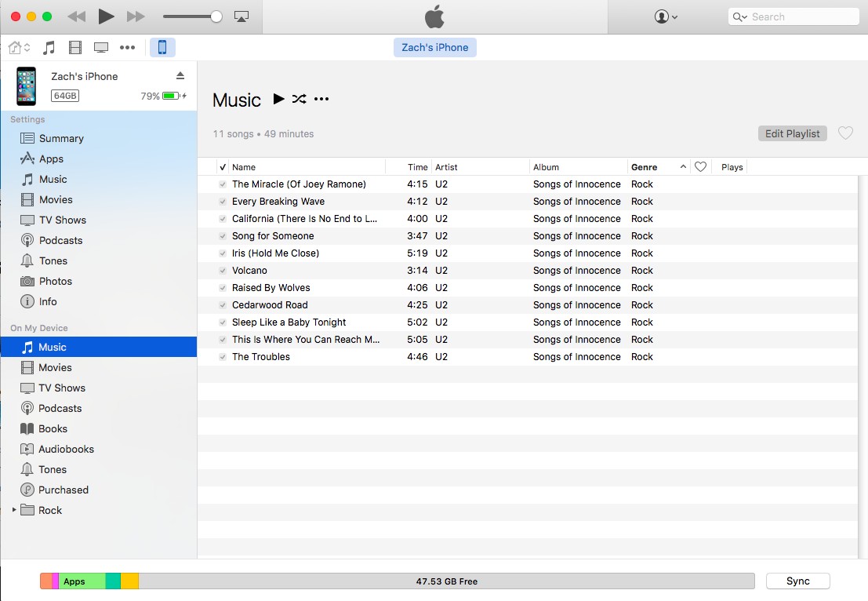The height and width of the screenshot is (601, 868).
Task: Open playlist more options ellipsis
Action: click(x=321, y=99)
